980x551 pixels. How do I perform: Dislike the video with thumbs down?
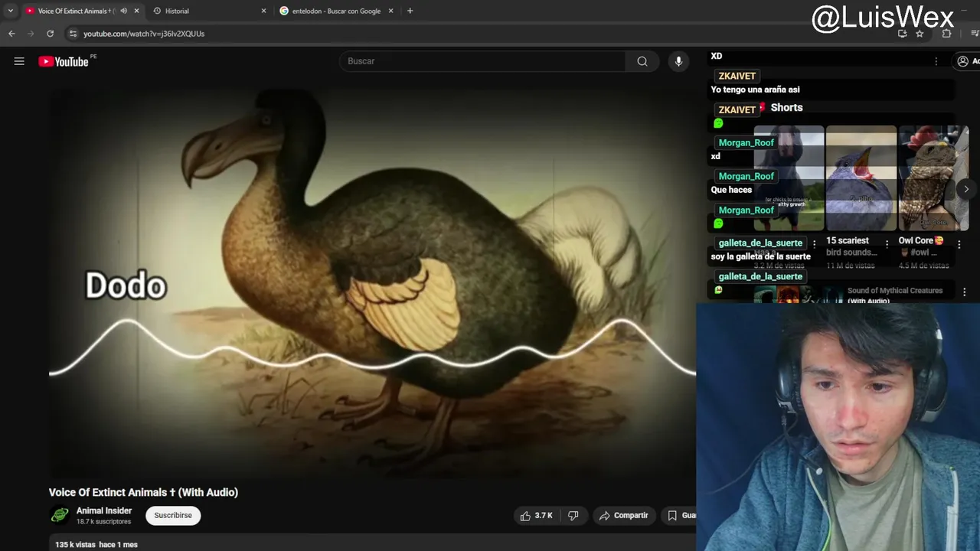573,516
